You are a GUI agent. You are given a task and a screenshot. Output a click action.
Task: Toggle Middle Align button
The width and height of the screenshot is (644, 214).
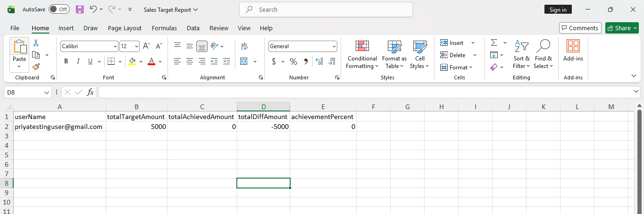click(190, 46)
